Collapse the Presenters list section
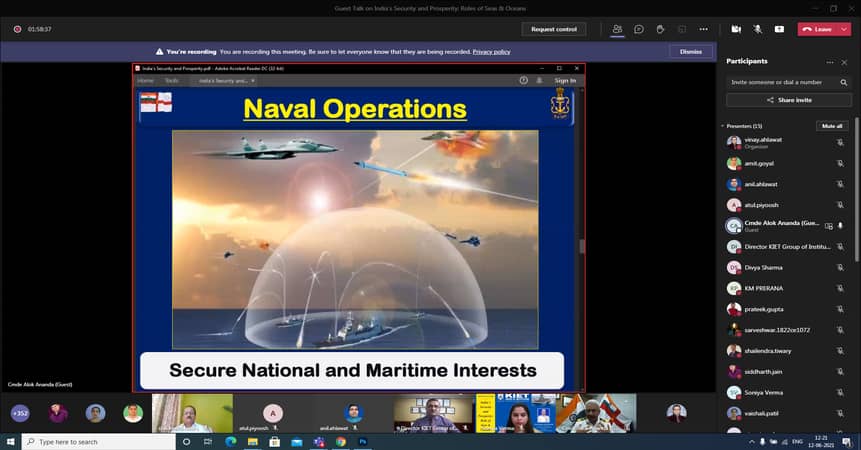Viewport: 861px width, 450px height. (723, 126)
